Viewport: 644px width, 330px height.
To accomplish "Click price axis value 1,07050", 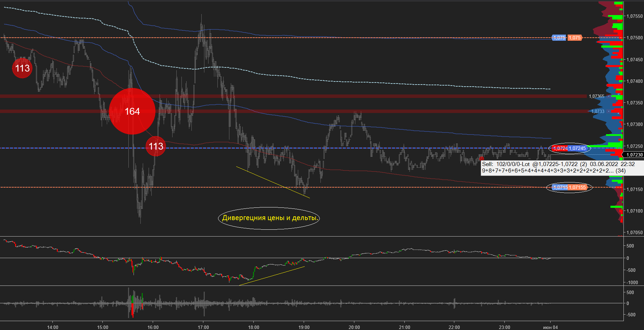I will [634, 232].
